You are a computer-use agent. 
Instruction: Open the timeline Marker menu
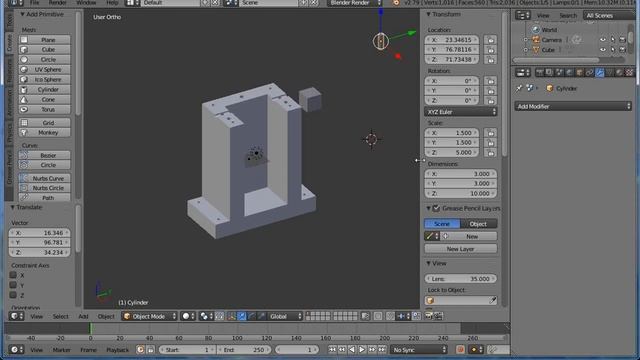tap(62, 350)
